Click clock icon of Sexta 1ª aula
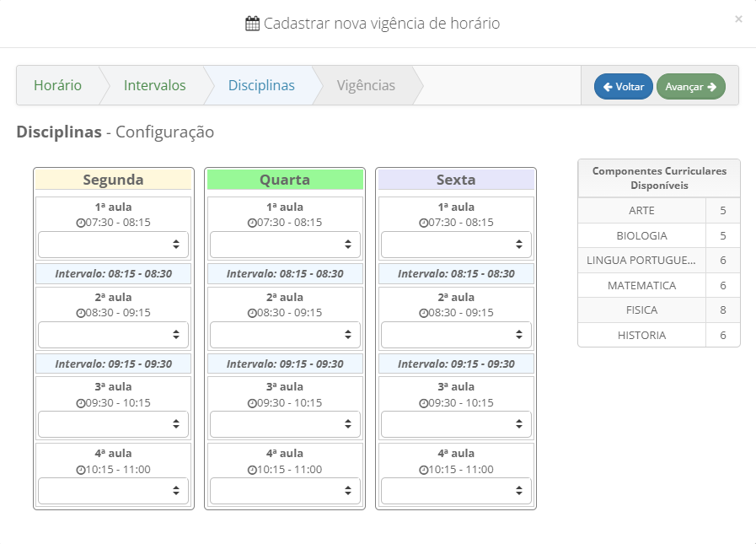The height and width of the screenshot is (544, 756). [x=423, y=223]
